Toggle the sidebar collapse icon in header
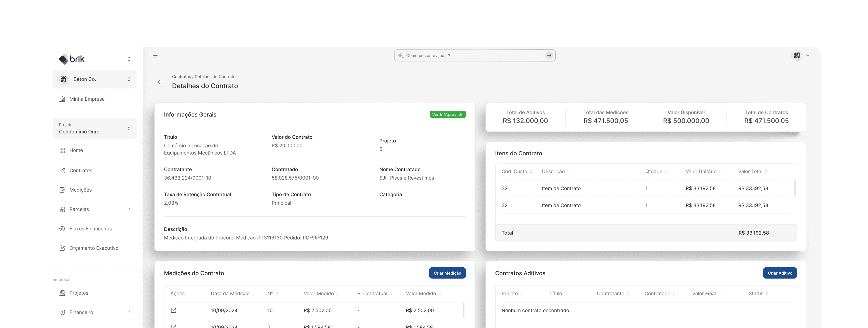868x328 pixels. click(x=156, y=56)
